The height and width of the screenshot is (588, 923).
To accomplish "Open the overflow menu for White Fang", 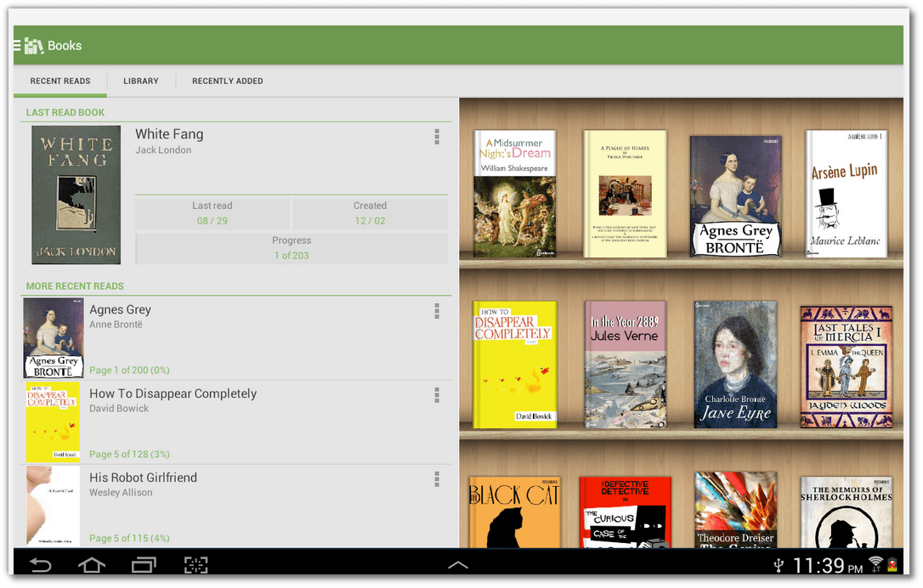I will pyautogui.click(x=437, y=137).
